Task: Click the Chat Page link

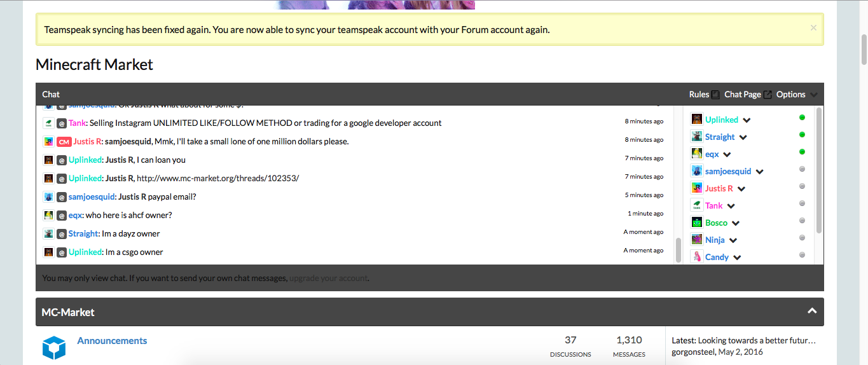Action: 743,94
